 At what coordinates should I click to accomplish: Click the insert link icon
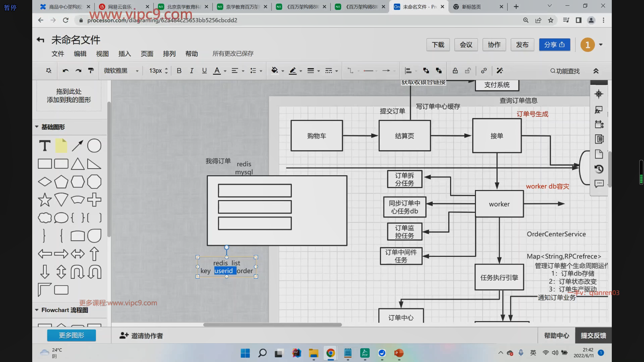(x=484, y=71)
